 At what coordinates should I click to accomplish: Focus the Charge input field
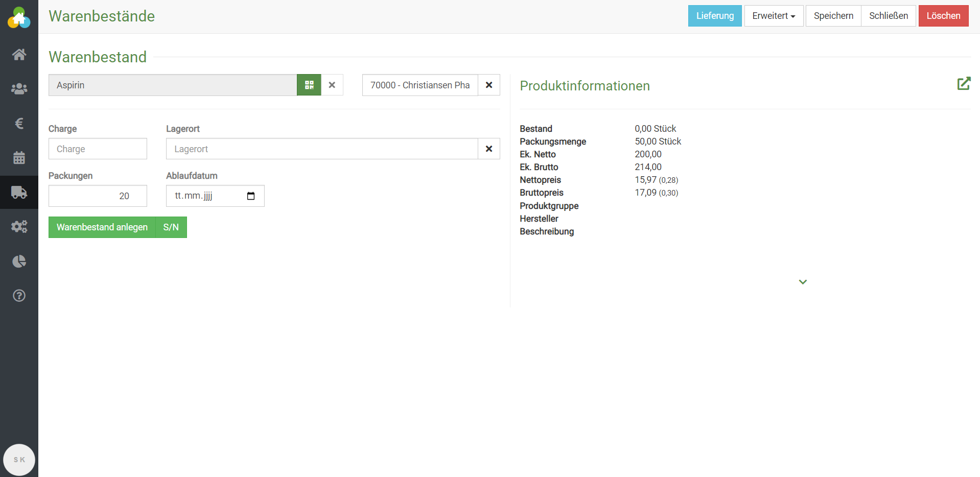tap(98, 149)
